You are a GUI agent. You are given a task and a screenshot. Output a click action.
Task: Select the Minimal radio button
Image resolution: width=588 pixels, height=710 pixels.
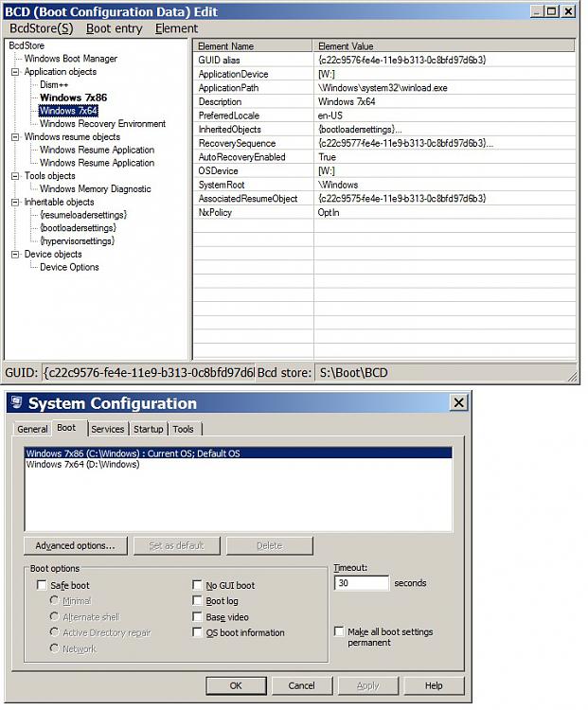click(x=54, y=600)
